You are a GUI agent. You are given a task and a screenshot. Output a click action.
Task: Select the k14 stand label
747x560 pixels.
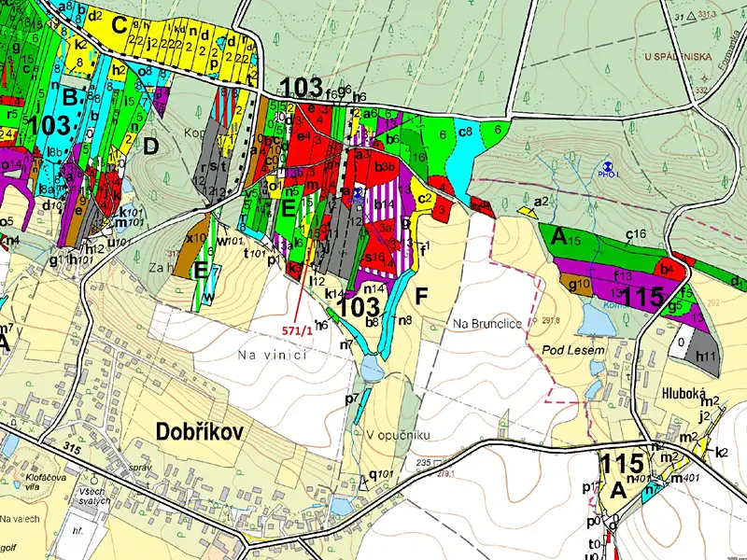pyautogui.click(x=334, y=294)
